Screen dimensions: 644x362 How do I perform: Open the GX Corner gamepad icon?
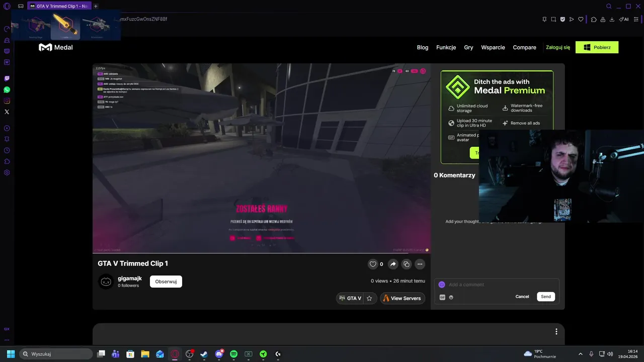pos(21,6)
